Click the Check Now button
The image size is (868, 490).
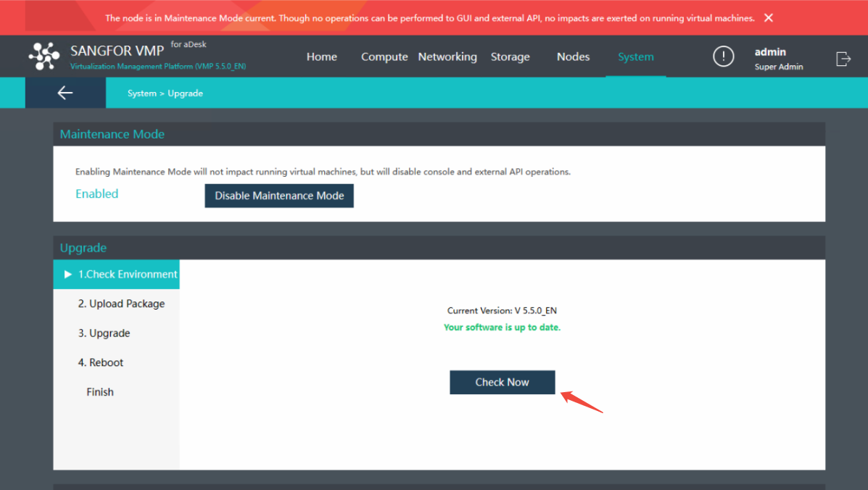502,382
